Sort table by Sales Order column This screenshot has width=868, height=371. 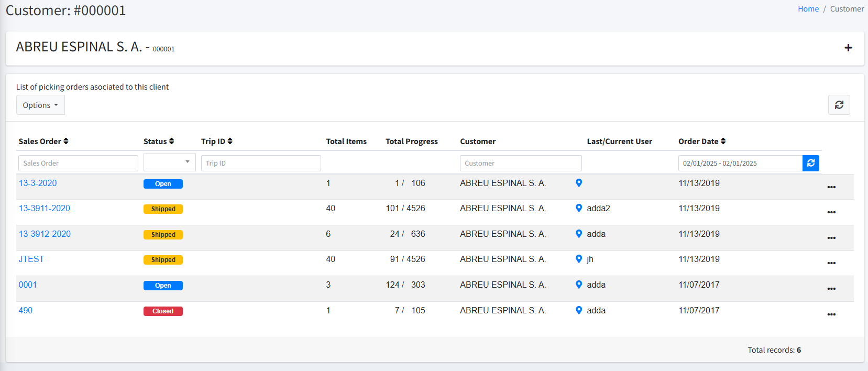coord(43,141)
